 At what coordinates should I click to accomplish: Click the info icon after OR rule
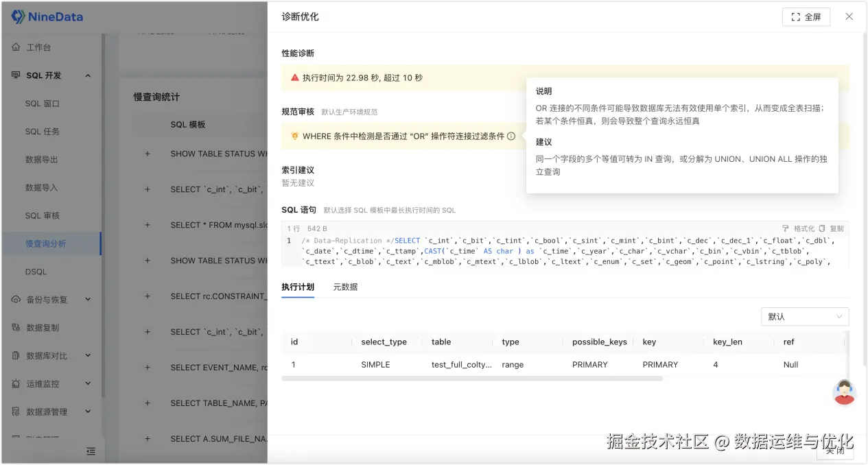tap(511, 136)
